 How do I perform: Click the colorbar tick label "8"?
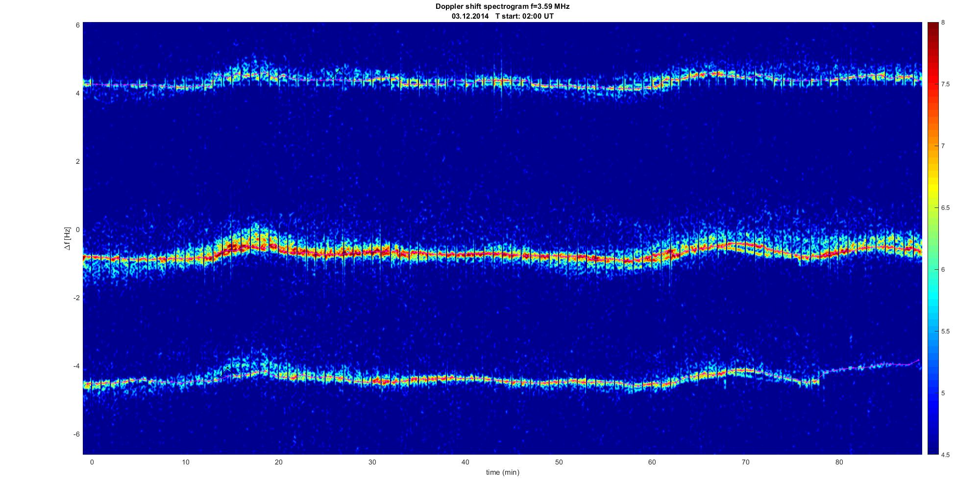pyautogui.click(x=943, y=23)
